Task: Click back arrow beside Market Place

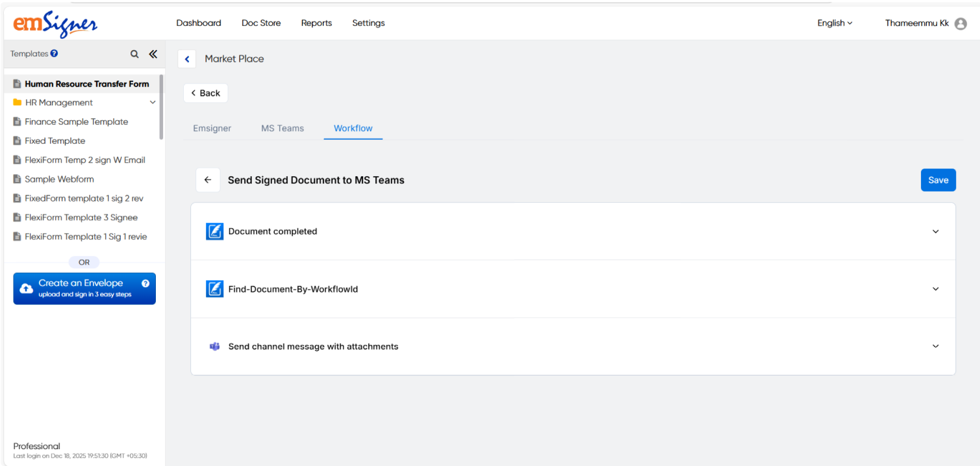Action: click(187, 59)
